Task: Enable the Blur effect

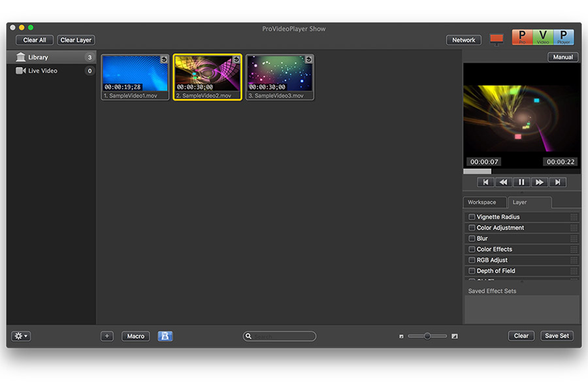Action: tap(472, 238)
